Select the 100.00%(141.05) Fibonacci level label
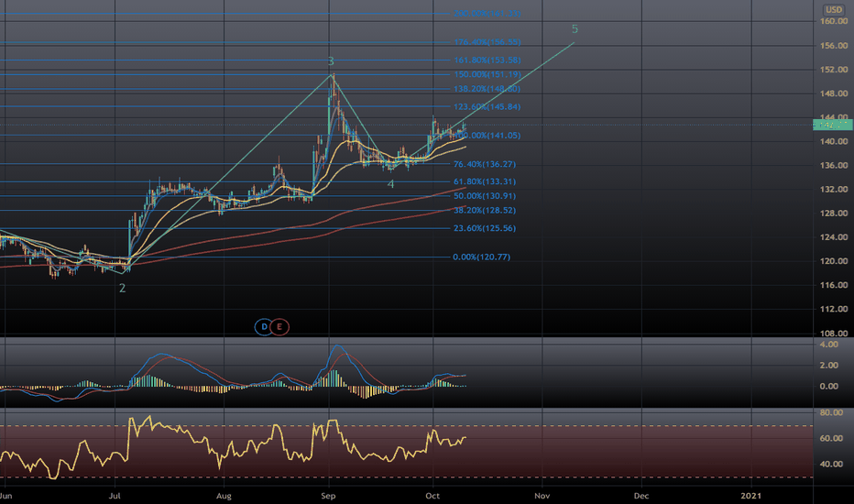The width and height of the screenshot is (854, 504). pyautogui.click(x=487, y=135)
